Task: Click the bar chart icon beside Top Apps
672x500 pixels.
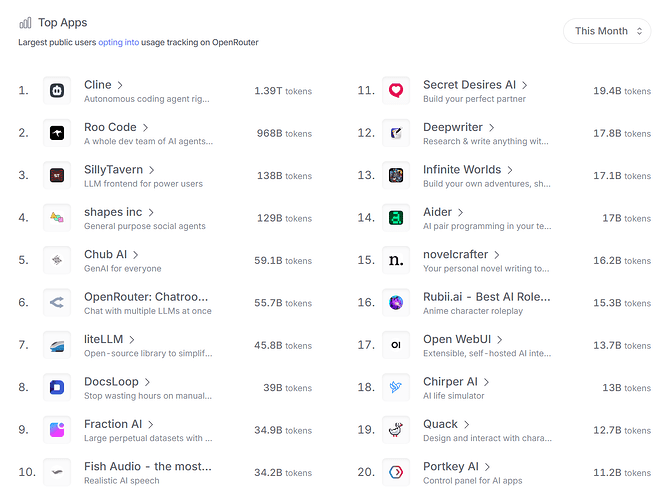Action: click(x=25, y=23)
